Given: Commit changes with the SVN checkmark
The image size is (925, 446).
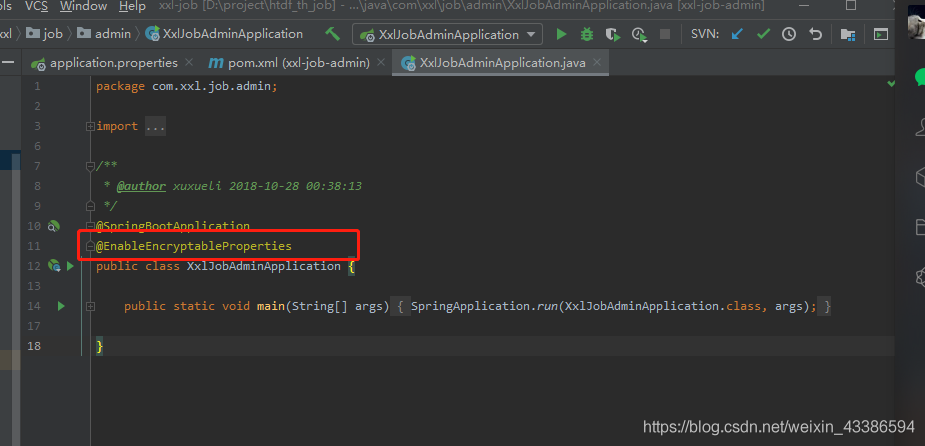Looking at the screenshot, I should pyautogui.click(x=764, y=34).
